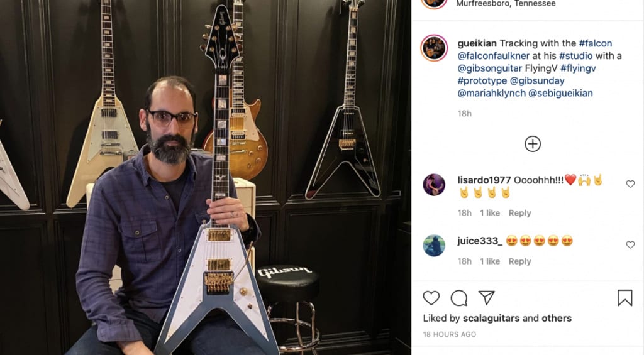Open the Murfreesboro, Tennessee location
644x355 pixels.
point(506,4)
